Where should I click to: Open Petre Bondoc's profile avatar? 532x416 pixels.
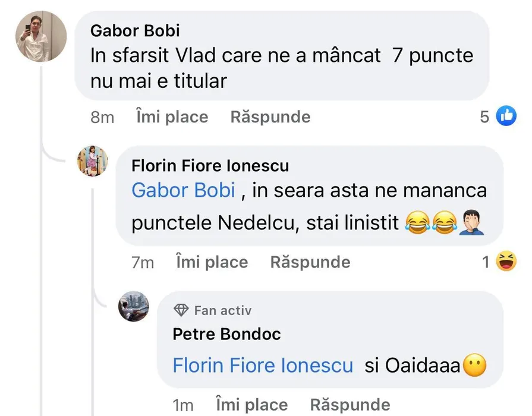pyautogui.click(x=134, y=307)
